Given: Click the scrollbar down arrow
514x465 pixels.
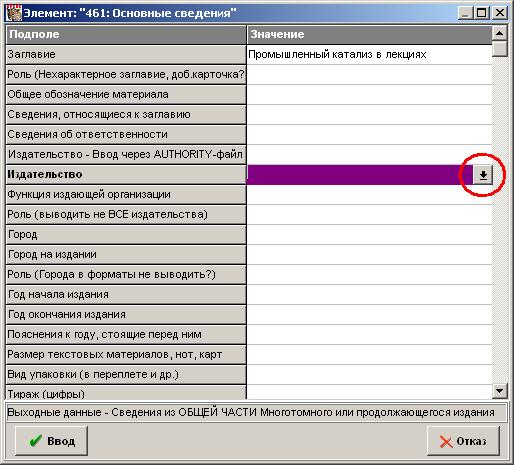Looking at the screenshot, I should (499, 391).
